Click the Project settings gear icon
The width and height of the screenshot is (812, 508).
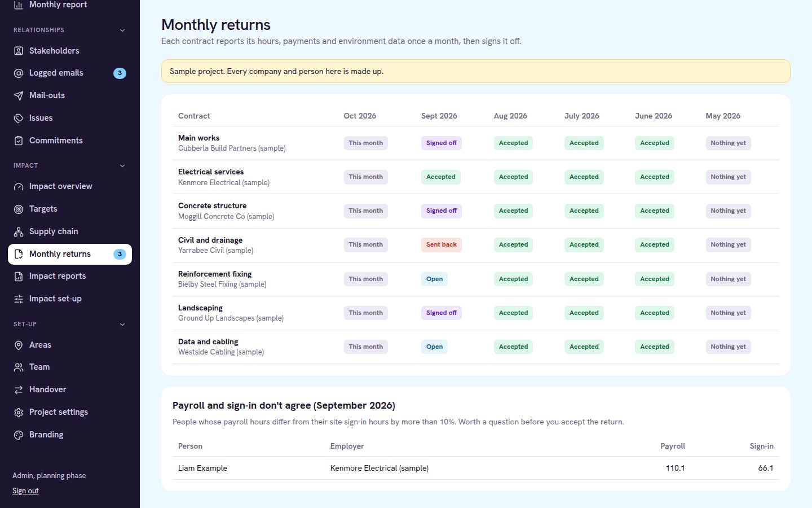(x=19, y=413)
